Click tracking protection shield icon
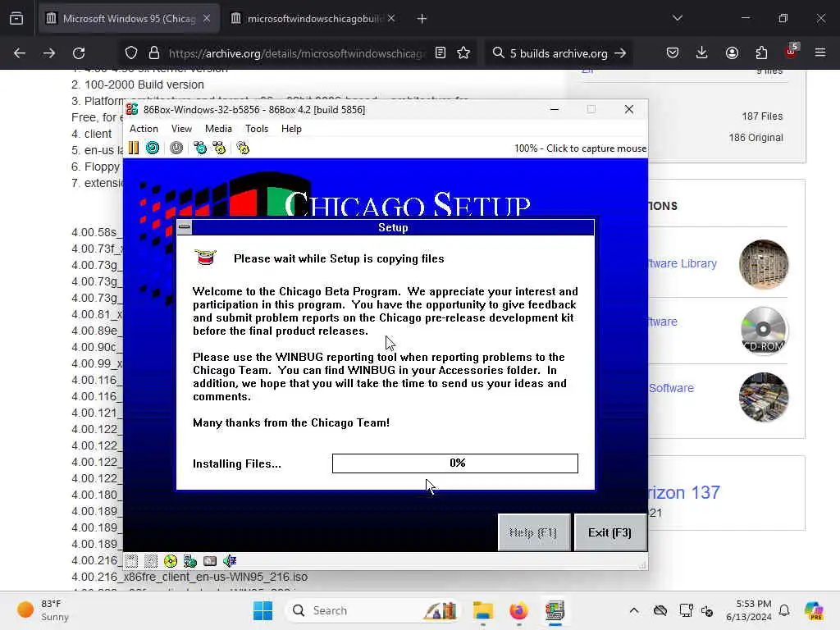Image resolution: width=840 pixels, height=630 pixels. 131,53
